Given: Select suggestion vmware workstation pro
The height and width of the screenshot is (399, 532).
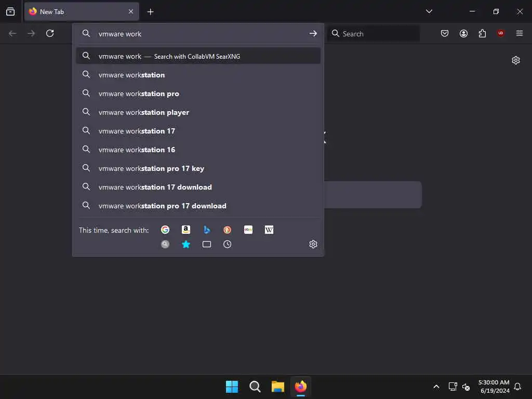Looking at the screenshot, I should (x=198, y=94).
